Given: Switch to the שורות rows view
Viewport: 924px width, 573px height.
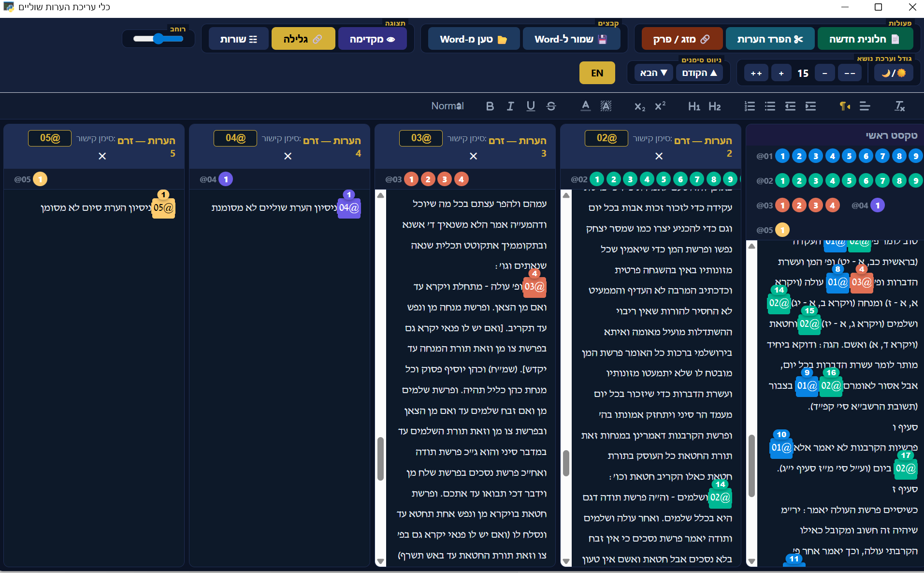Looking at the screenshot, I should click(x=238, y=39).
